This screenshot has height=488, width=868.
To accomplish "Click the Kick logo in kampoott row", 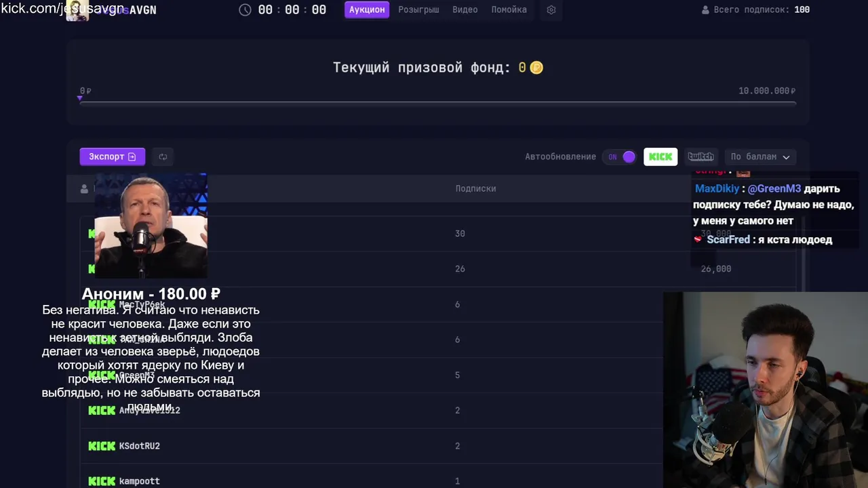I will coord(102,481).
